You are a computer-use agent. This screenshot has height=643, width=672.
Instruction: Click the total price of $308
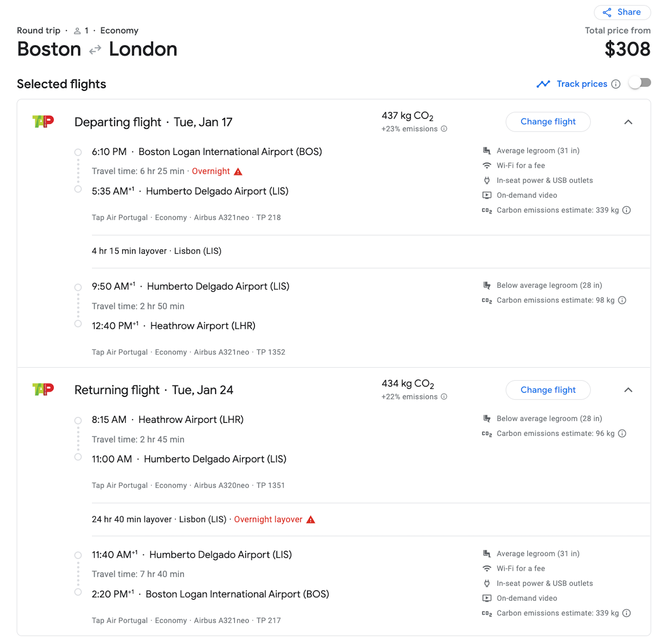[x=627, y=49]
